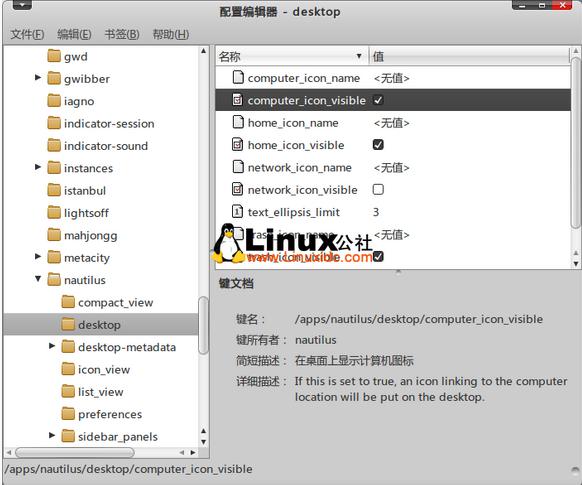This screenshot has width=582, height=485.
Task: Select the instances folder icon
Action: coord(54,168)
